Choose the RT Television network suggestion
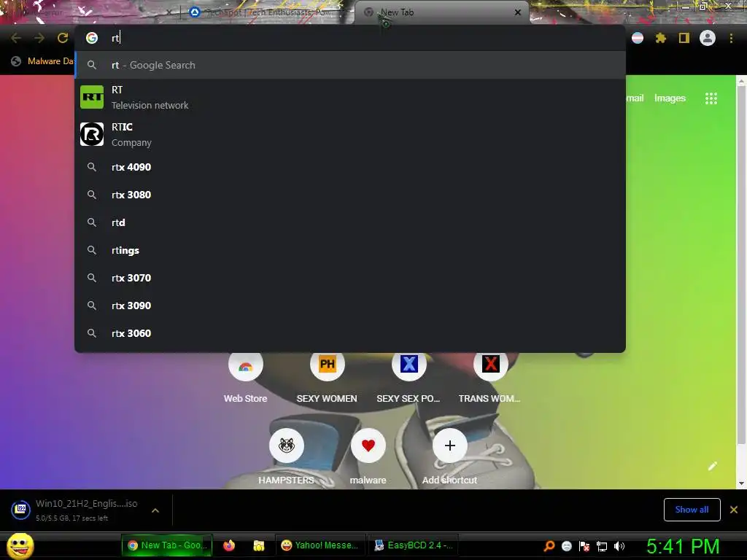The image size is (747, 560). click(x=349, y=97)
